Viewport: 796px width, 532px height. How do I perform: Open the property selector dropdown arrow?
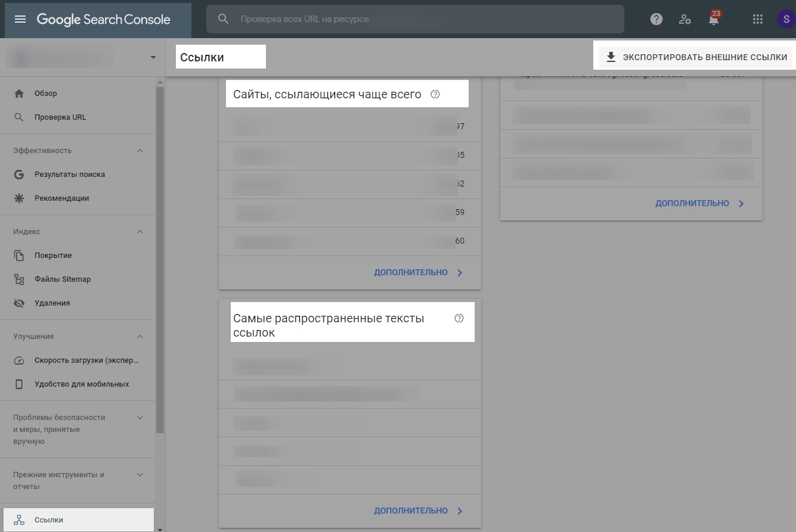[153, 57]
